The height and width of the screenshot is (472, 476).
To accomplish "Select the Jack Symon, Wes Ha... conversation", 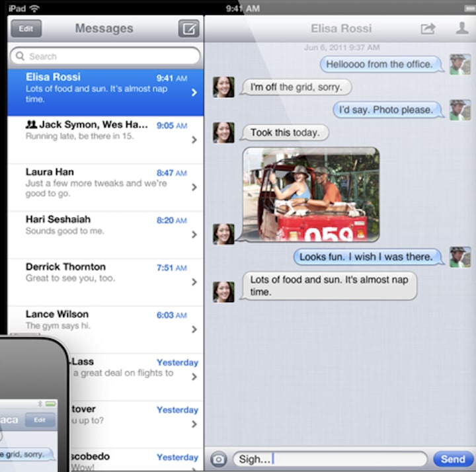I will 105,139.
